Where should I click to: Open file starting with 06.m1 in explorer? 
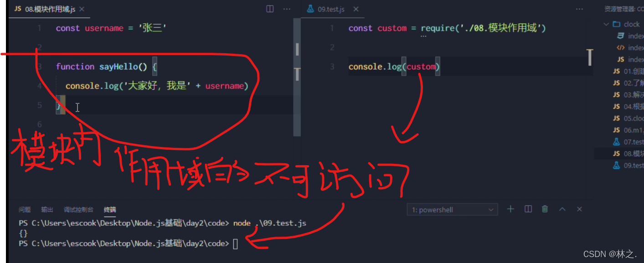coord(628,130)
